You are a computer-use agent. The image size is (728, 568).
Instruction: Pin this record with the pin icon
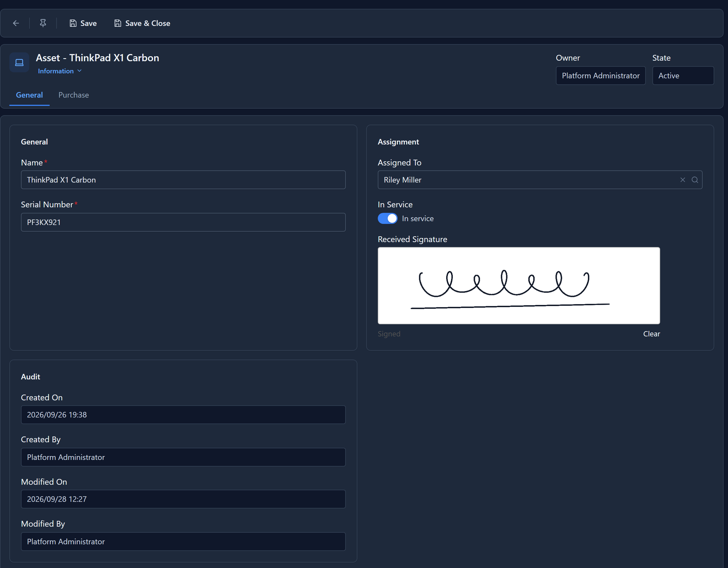[43, 23]
